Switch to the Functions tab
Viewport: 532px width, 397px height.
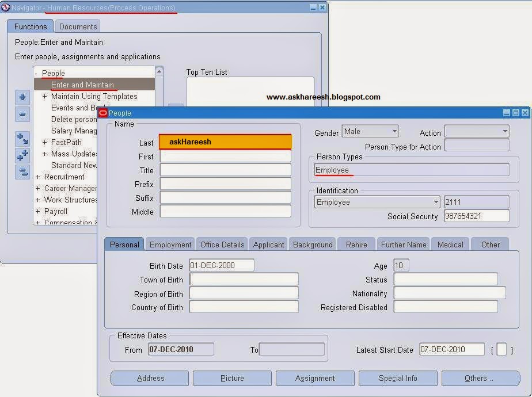31,26
